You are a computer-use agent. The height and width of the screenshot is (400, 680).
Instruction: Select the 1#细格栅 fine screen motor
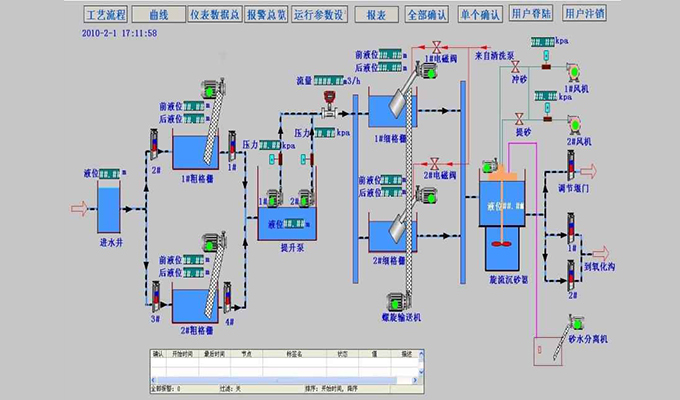[x=426, y=71]
